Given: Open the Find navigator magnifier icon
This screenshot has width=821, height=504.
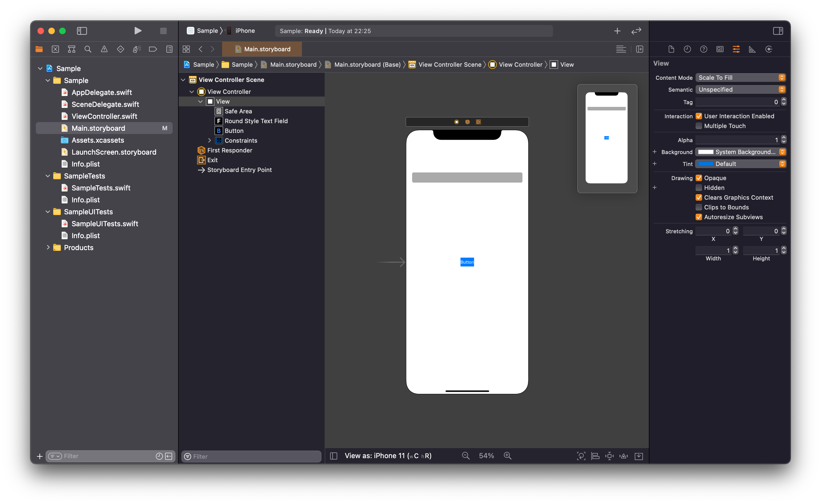Looking at the screenshot, I should (88, 49).
